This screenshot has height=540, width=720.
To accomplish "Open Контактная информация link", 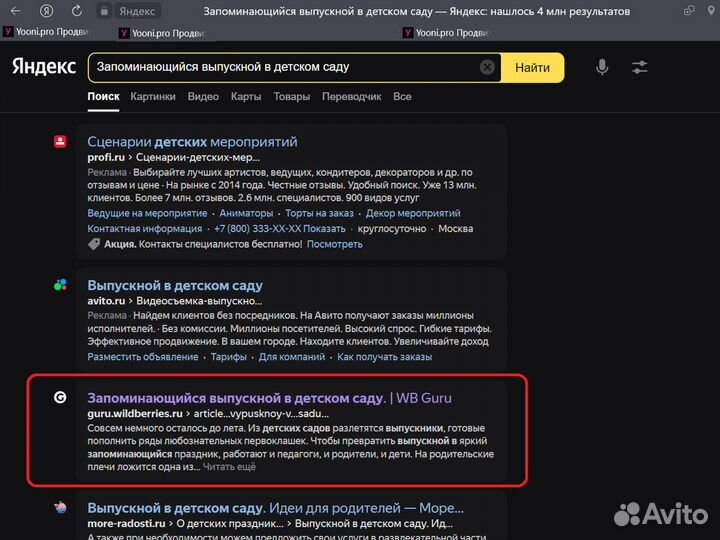I will pos(145,229).
